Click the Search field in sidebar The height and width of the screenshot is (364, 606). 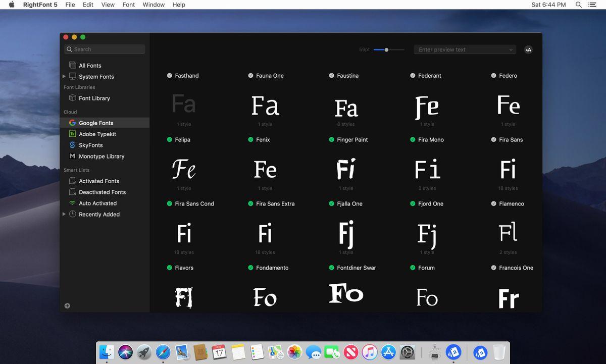point(105,49)
